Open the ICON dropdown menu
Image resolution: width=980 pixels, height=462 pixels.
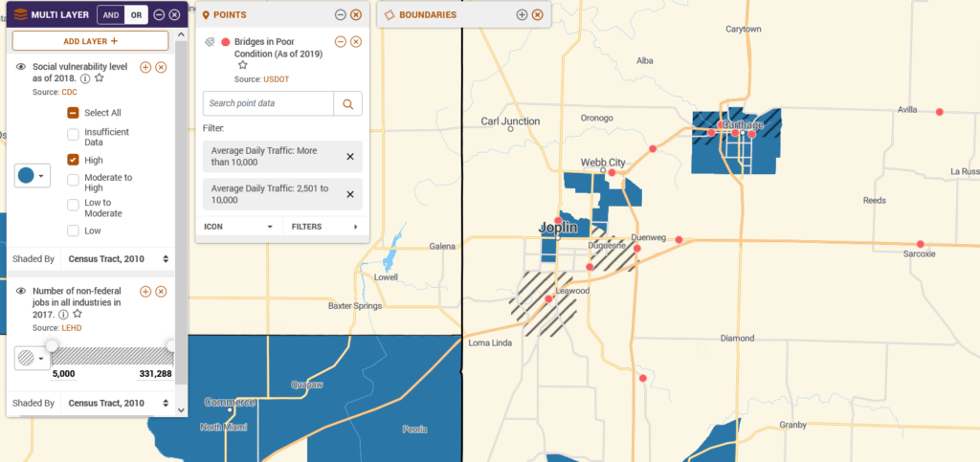click(x=238, y=227)
